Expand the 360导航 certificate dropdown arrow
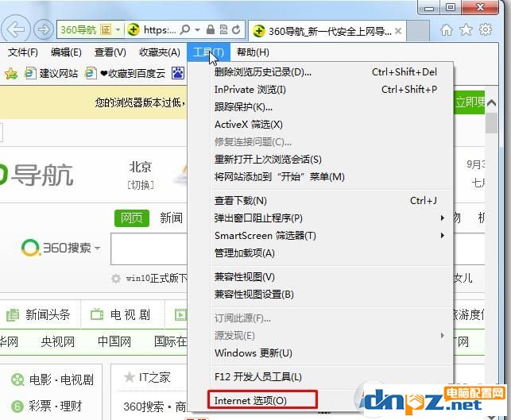511x420 pixels. [x=118, y=30]
